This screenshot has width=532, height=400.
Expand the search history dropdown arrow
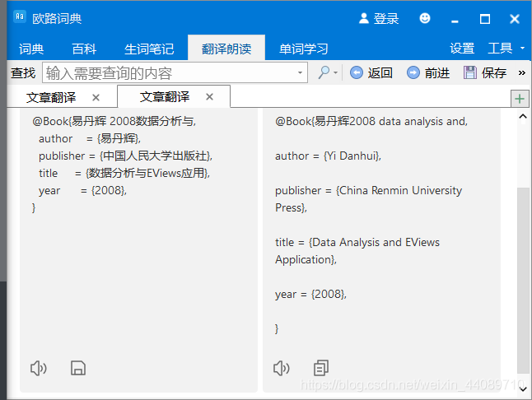pyautogui.click(x=300, y=72)
